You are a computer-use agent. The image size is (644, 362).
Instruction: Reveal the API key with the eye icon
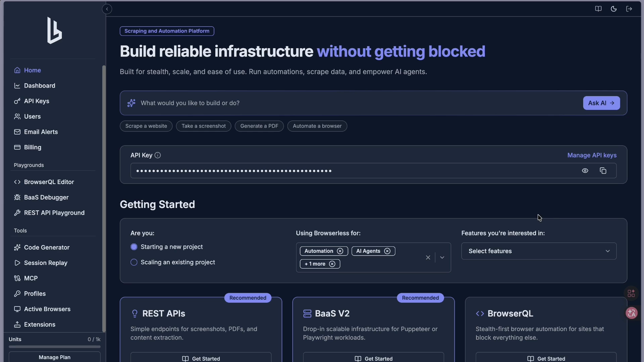tap(585, 171)
